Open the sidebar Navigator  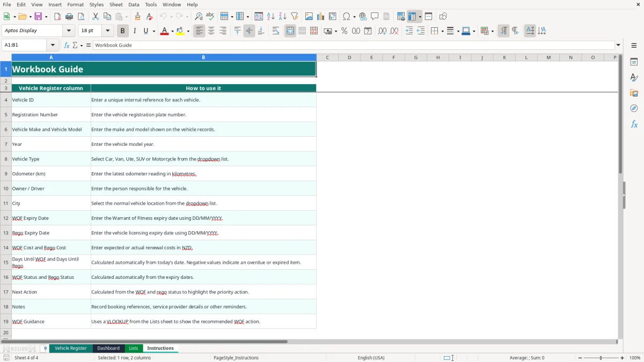[x=634, y=108]
